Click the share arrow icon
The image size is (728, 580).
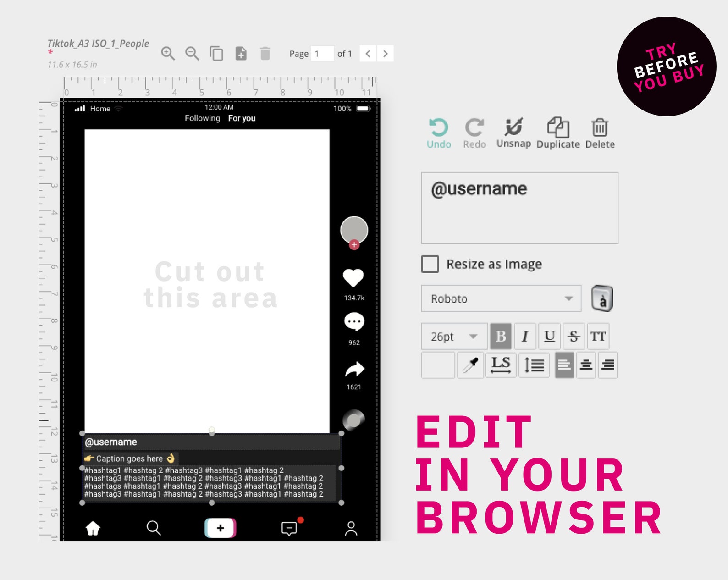354,369
